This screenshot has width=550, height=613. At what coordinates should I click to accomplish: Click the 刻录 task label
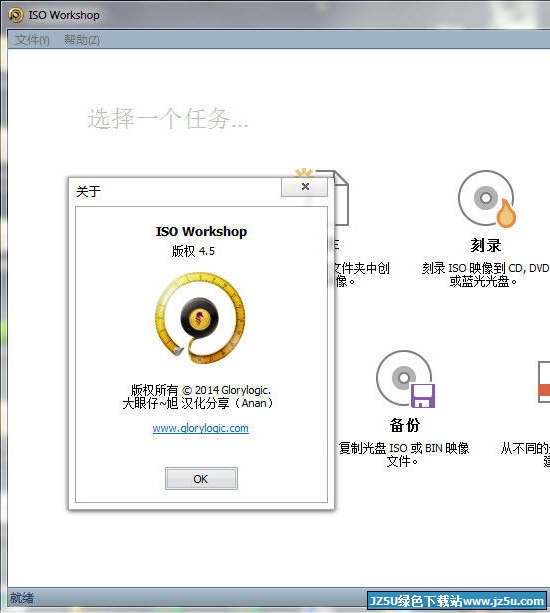(x=486, y=246)
